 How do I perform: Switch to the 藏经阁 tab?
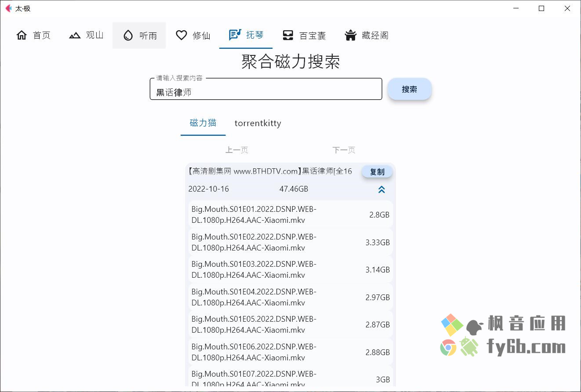pyautogui.click(x=366, y=35)
